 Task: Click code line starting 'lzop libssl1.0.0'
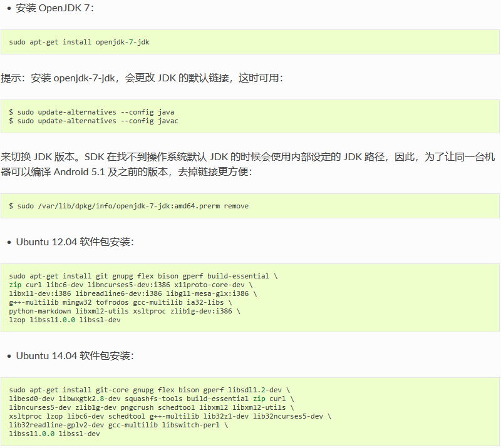[65, 320]
